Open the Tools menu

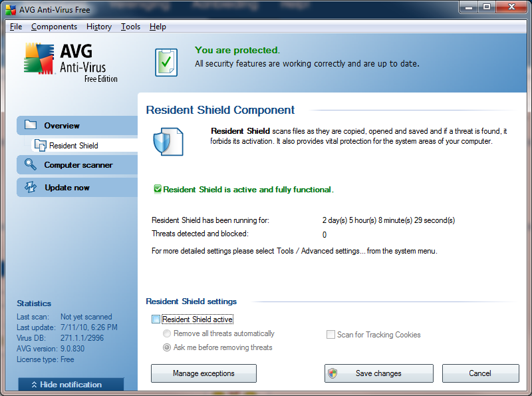click(x=130, y=27)
